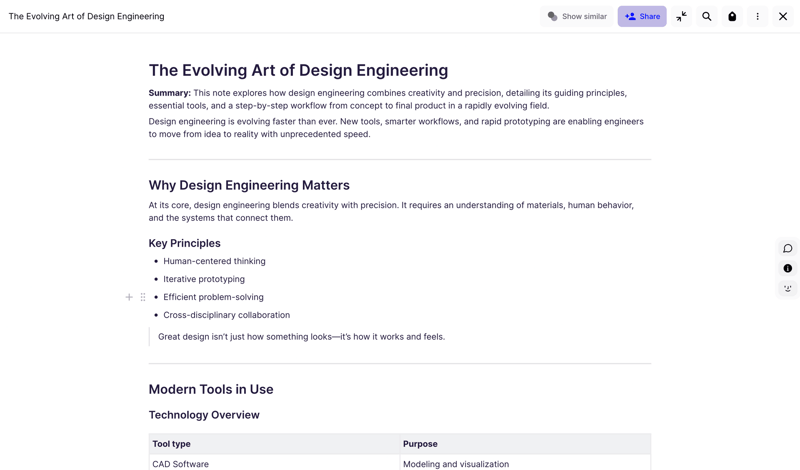Viewport: 800px width, 470px height.
Task: Click the Cross-disciplinary collaboration bullet
Action: click(x=226, y=315)
